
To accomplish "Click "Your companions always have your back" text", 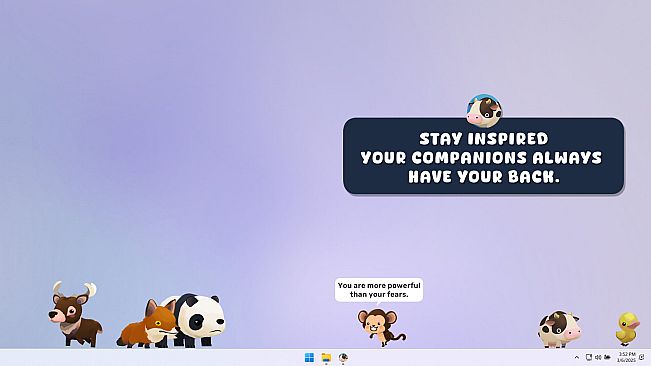I will coord(482,167).
